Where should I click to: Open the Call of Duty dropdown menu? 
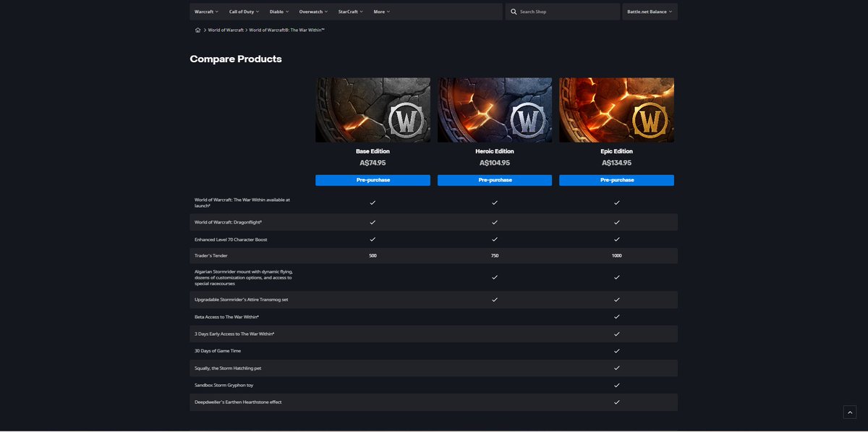(x=244, y=12)
